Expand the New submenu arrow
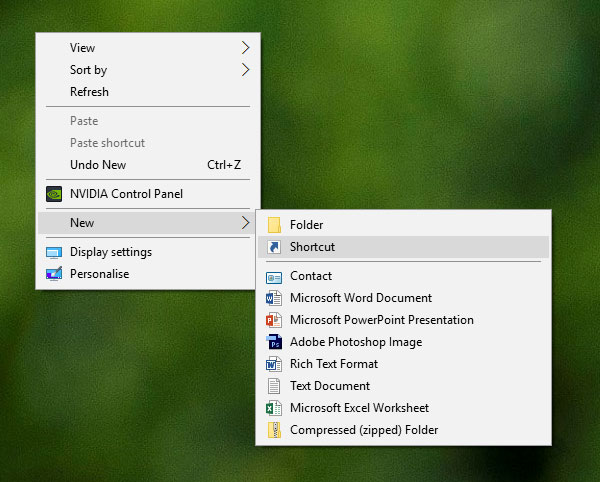Viewport: 600px width, 482px height. [246, 223]
